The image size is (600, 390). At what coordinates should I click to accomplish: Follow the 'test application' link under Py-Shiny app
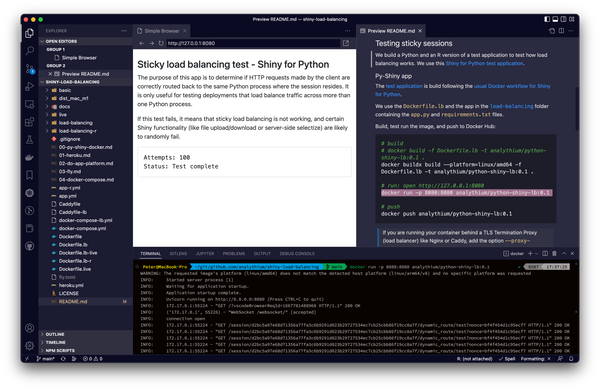(x=404, y=86)
